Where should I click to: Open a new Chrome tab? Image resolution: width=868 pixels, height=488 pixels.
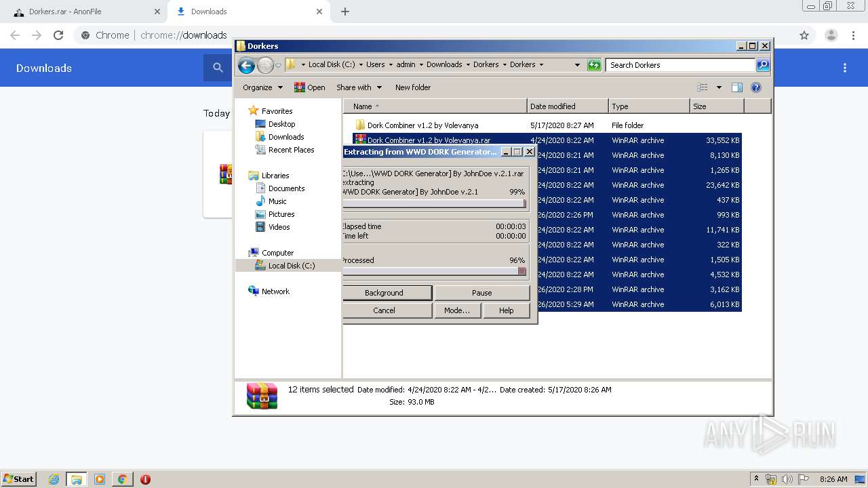point(345,12)
